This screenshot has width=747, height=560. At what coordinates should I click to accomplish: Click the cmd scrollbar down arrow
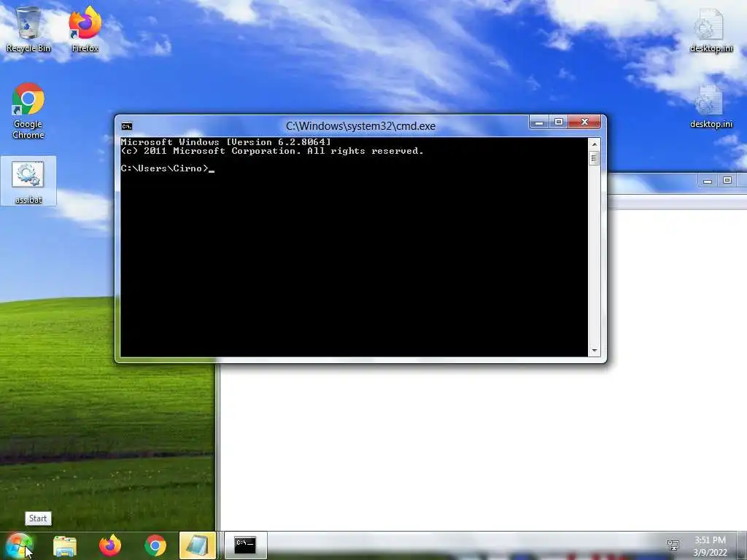594,351
